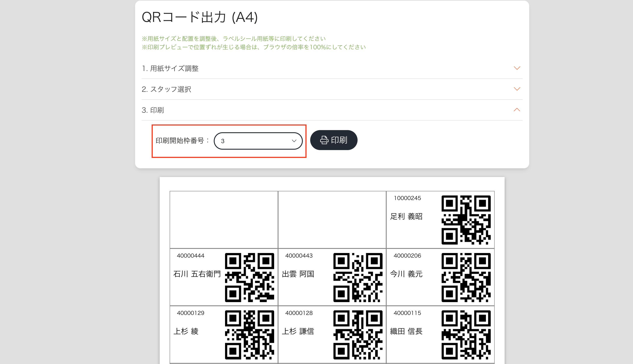Click the QR code for 上杉 綾
The width and height of the screenshot is (633, 364).
[250, 335]
